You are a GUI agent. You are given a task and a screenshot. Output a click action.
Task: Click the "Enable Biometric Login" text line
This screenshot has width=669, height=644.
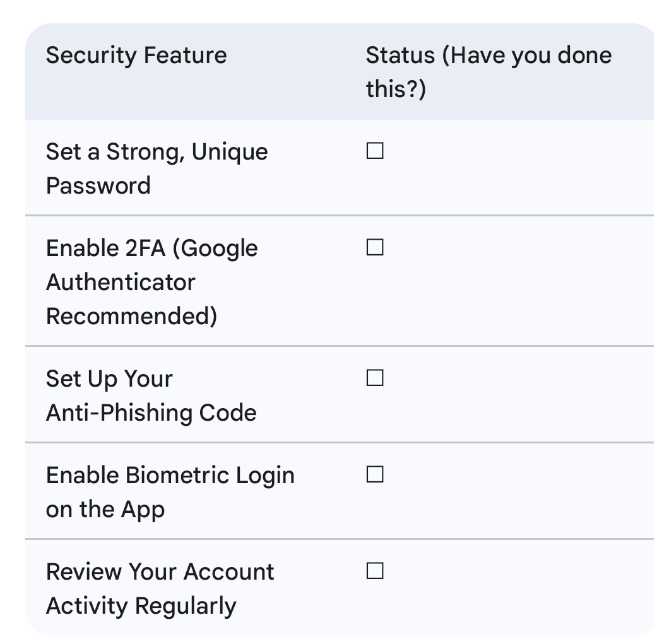tap(170, 475)
